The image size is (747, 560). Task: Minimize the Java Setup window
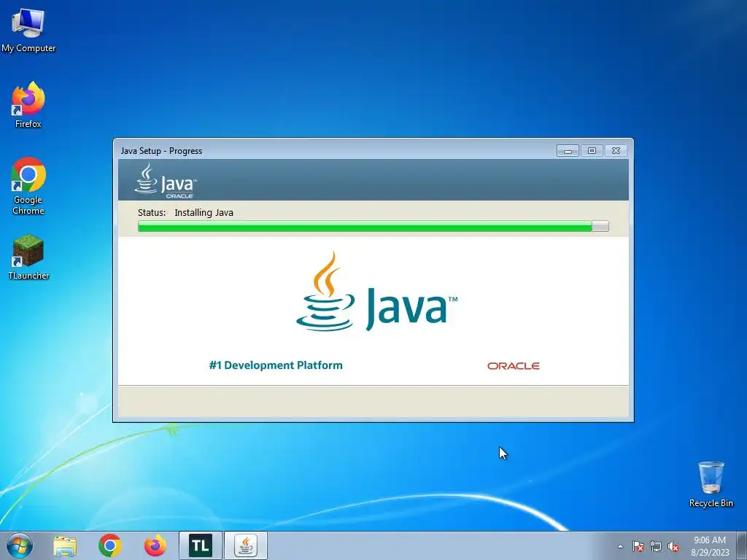pos(568,150)
